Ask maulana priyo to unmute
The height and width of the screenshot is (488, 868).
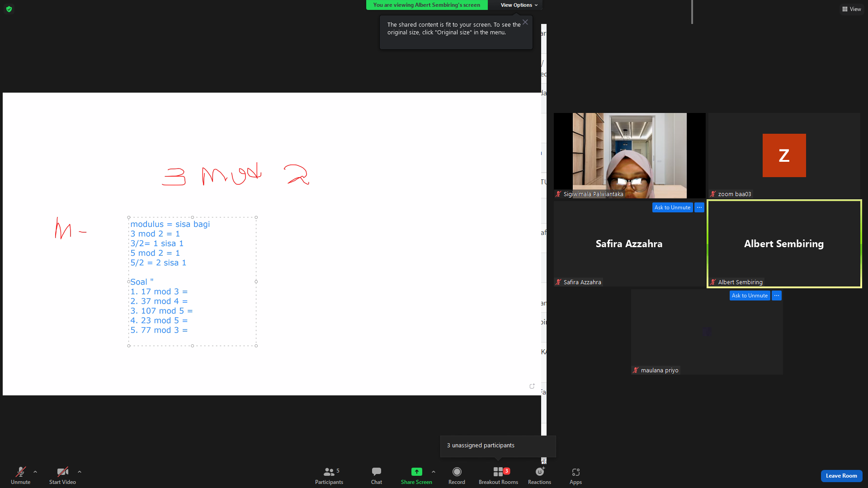(x=750, y=296)
